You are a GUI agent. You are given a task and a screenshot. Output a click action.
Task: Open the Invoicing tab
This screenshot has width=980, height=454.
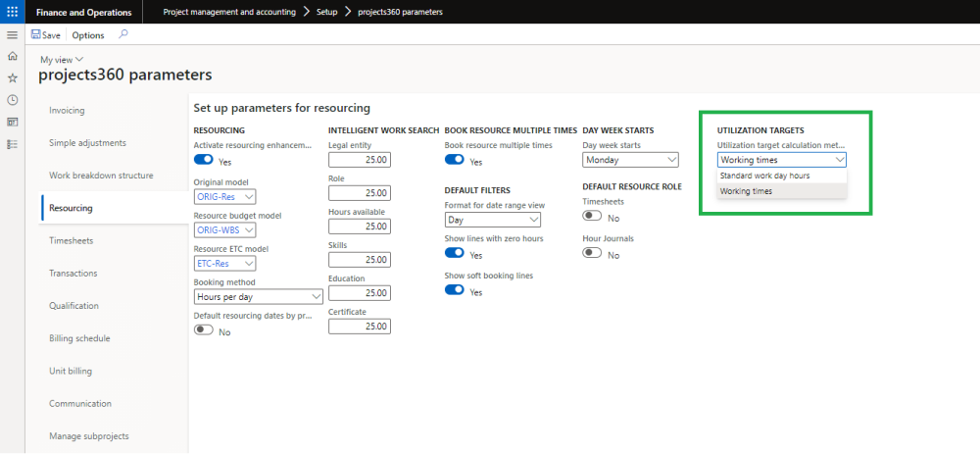click(67, 110)
